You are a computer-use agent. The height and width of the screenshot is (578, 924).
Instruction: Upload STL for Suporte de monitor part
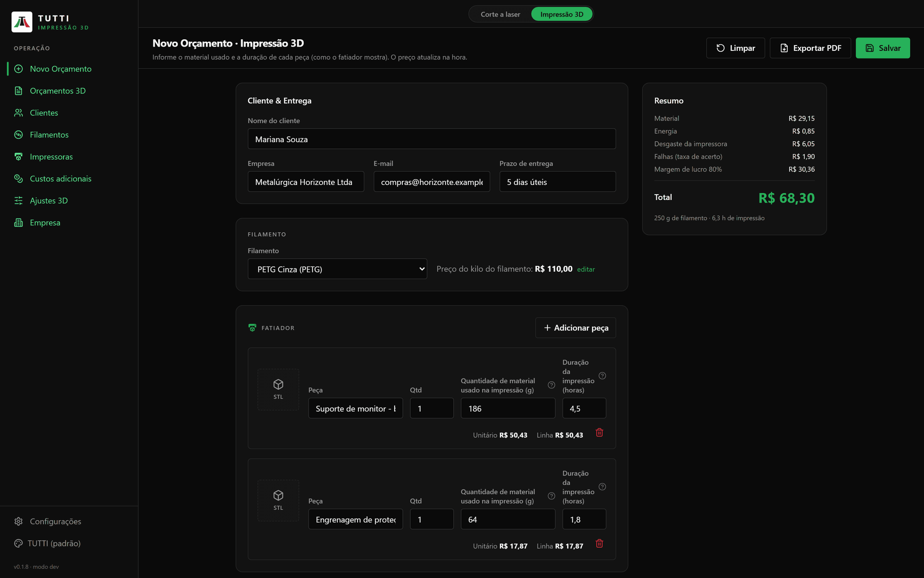tap(278, 389)
